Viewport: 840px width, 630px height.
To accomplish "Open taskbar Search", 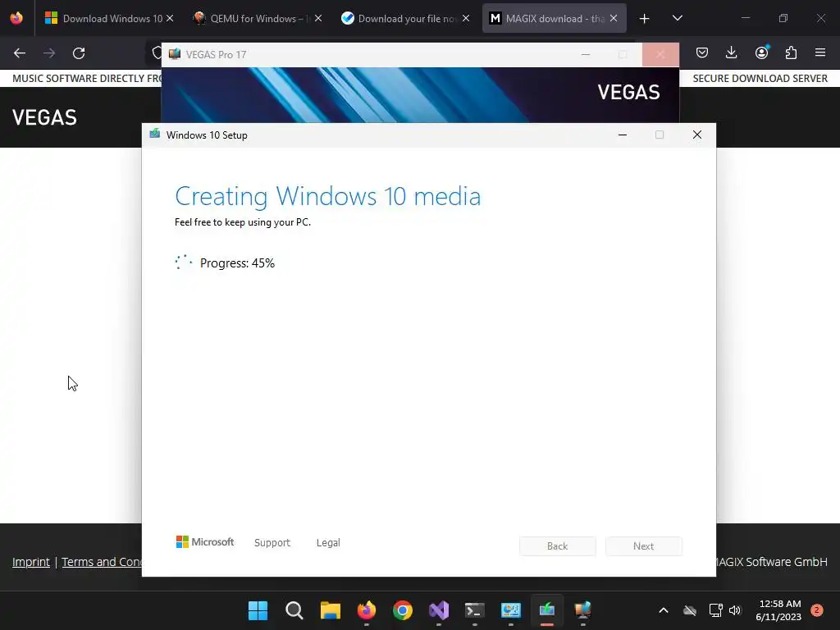I will pos(294,610).
